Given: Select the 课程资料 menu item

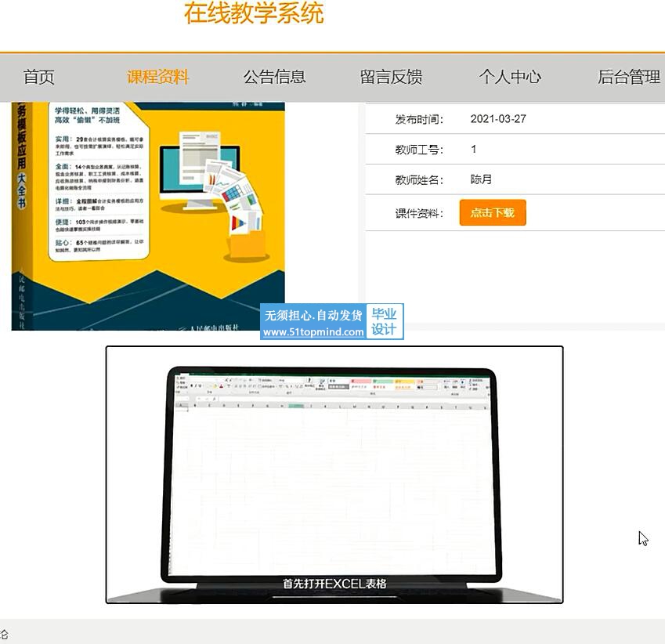Looking at the screenshot, I should pyautogui.click(x=158, y=77).
